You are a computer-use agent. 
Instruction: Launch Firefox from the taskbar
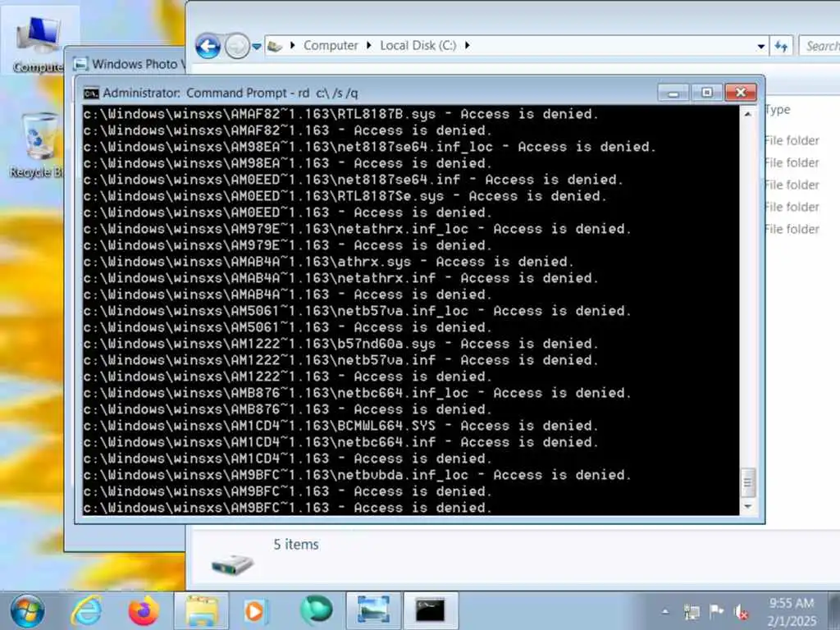(144, 610)
